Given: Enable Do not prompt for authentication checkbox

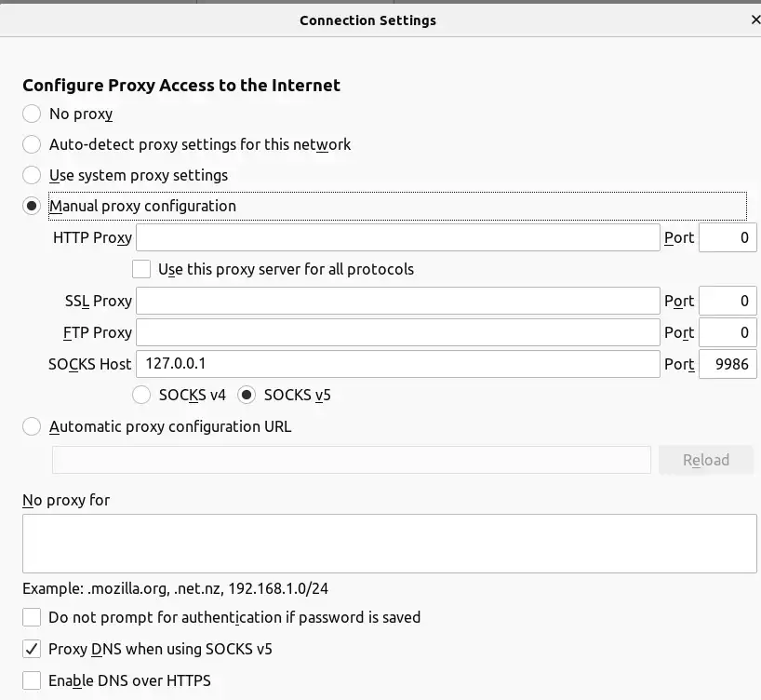Looking at the screenshot, I should (x=33, y=617).
